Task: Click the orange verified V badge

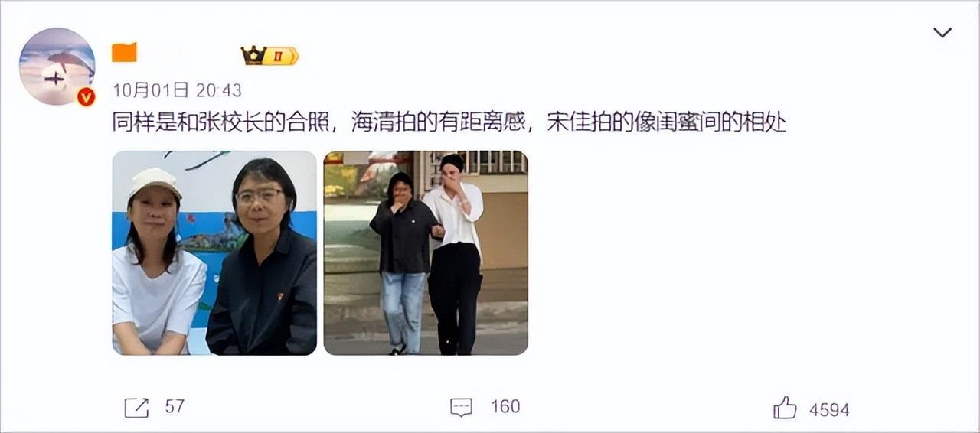Action: click(86, 96)
